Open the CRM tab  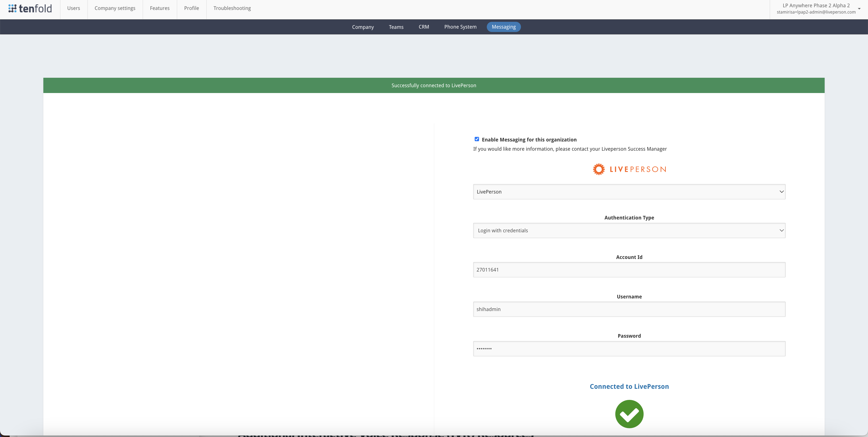click(424, 27)
